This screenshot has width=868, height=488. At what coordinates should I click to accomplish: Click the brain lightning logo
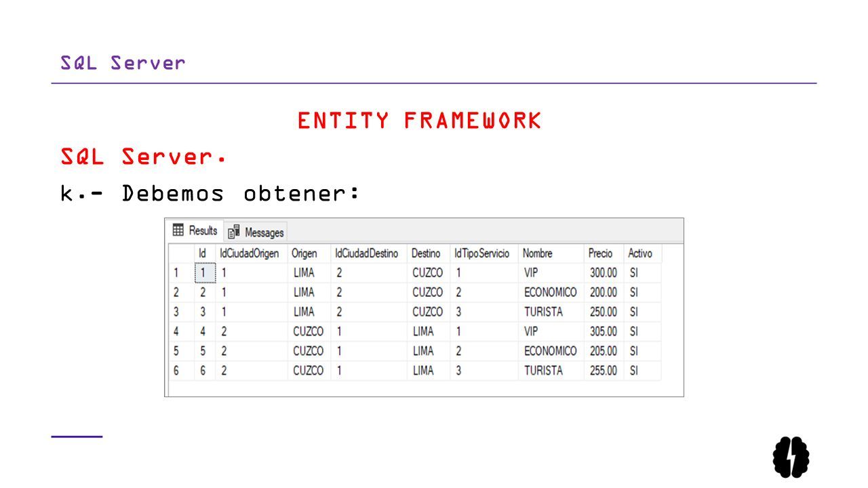tap(791, 457)
